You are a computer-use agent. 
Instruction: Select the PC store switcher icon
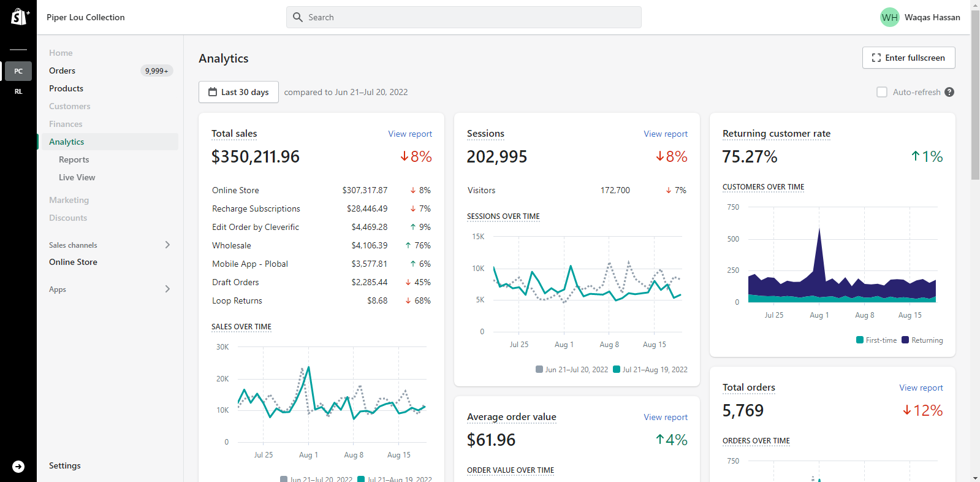[x=18, y=71]
